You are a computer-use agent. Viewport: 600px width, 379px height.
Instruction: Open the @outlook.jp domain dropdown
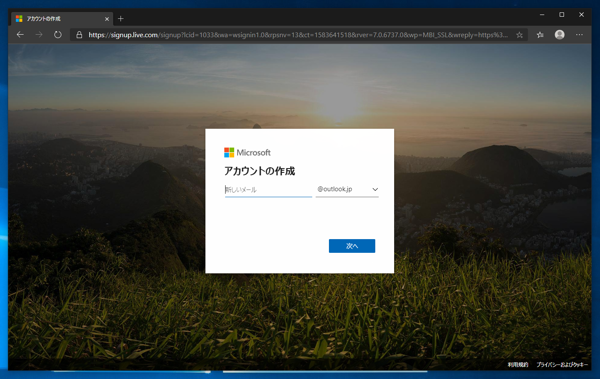[347, 190]
